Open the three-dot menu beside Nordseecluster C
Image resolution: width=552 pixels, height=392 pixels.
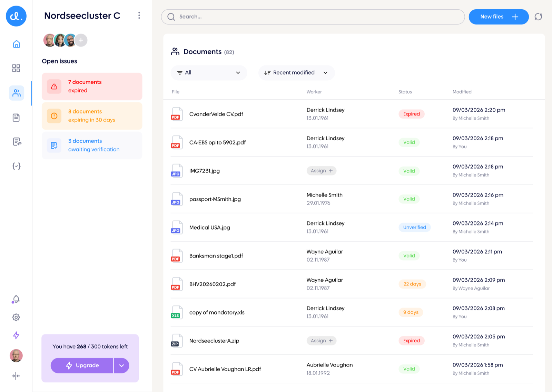139,16
